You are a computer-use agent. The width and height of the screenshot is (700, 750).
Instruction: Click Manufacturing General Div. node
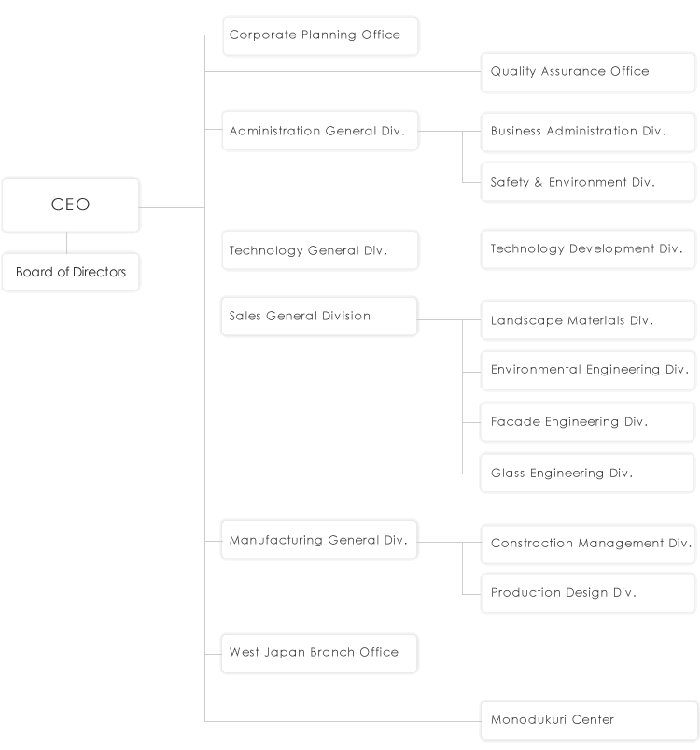[x=319, y=540]
